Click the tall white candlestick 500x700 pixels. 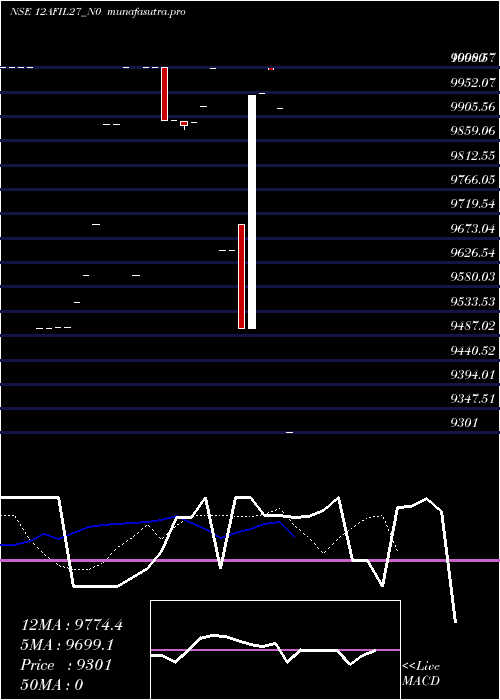[252, 212]
